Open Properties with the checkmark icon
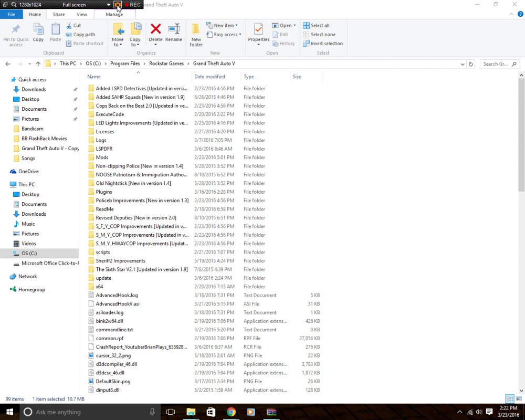This screenshot has height=420, width=525. 258,29
